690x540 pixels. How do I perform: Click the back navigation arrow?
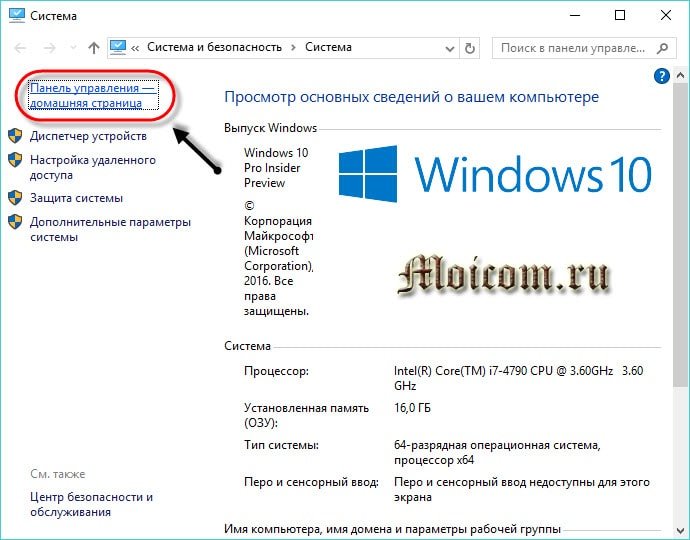pos(21,48)
